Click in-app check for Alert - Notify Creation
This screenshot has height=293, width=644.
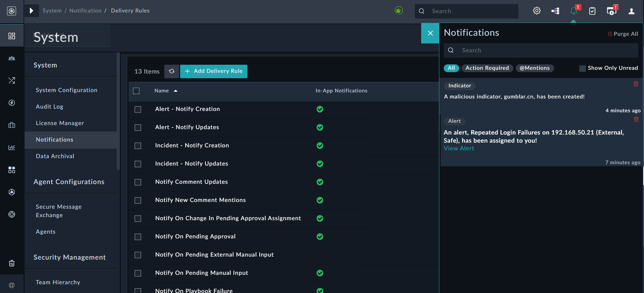tap(320, 109)
